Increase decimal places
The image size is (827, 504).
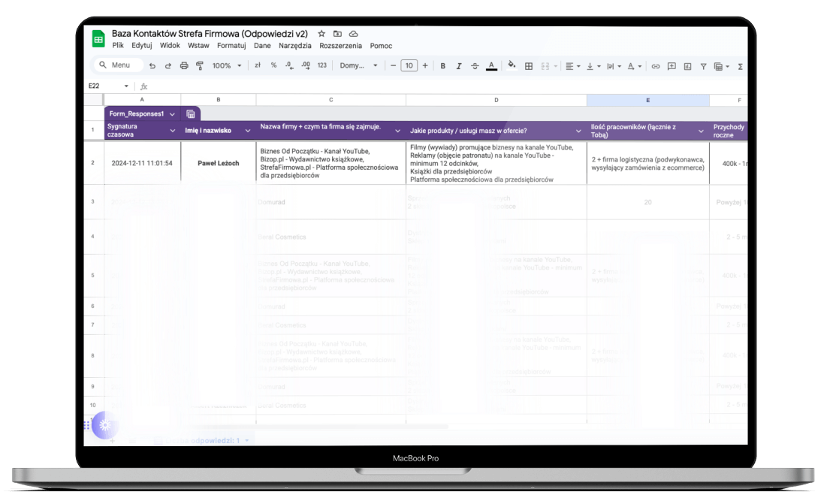pyautogui.click(x=306, y=65)
